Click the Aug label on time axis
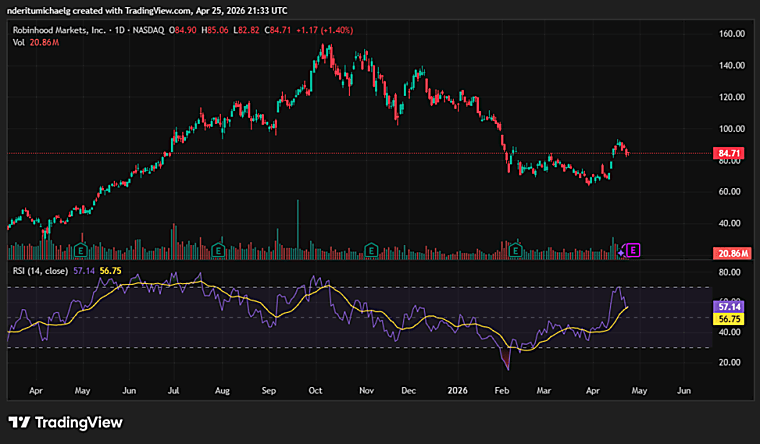The width and height of the screenshot is (760, 444). [222, 391]
